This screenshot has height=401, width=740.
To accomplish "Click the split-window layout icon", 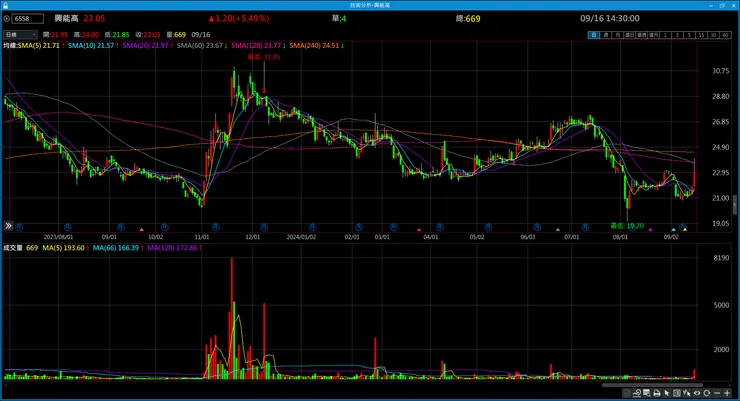I will point(677,393).
